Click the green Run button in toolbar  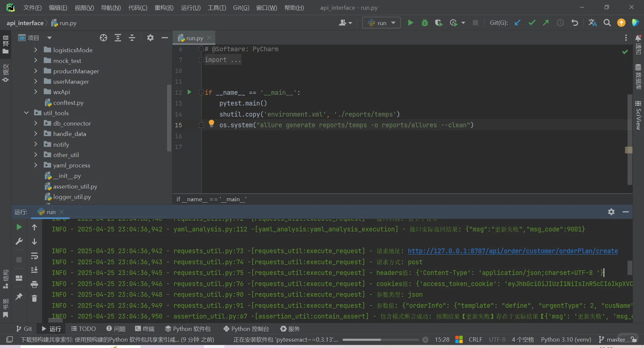pyautogui.click(x=410, y=23)
